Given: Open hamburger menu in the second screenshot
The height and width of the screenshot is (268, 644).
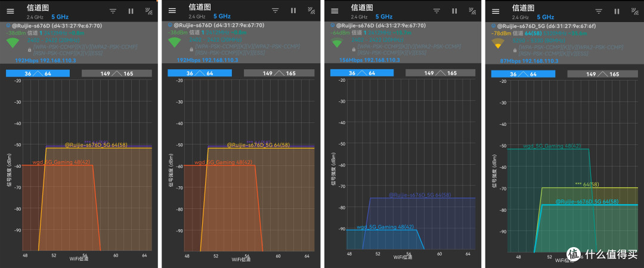Looking at the screenshot, I should [172, 11].
